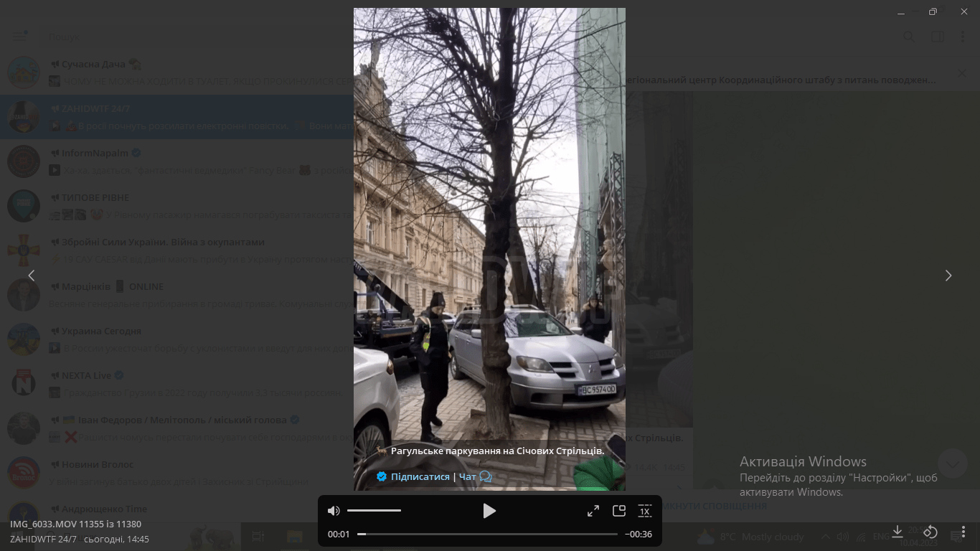This screenshot has width=980, height=551.
Task: Restore down the viewer window
Action: 933,11
